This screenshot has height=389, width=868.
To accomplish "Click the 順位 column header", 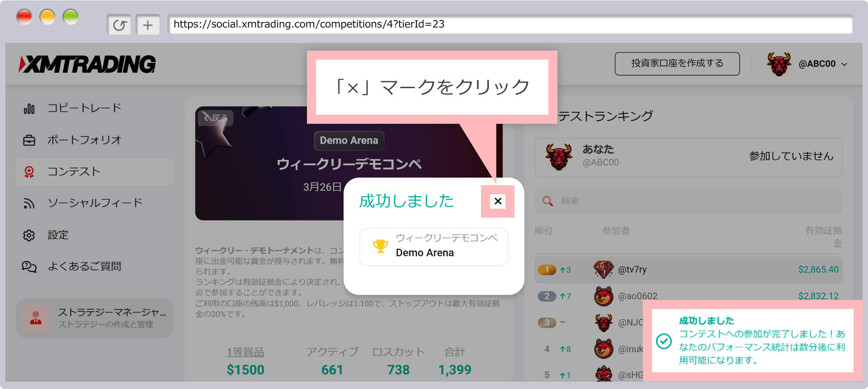I will pos(543,231).
